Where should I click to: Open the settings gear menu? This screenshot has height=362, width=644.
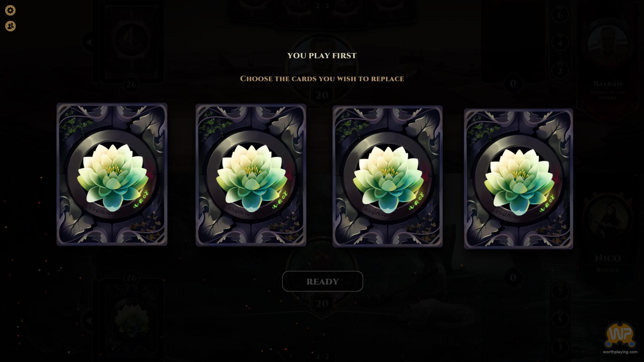(x=10, y=10)
